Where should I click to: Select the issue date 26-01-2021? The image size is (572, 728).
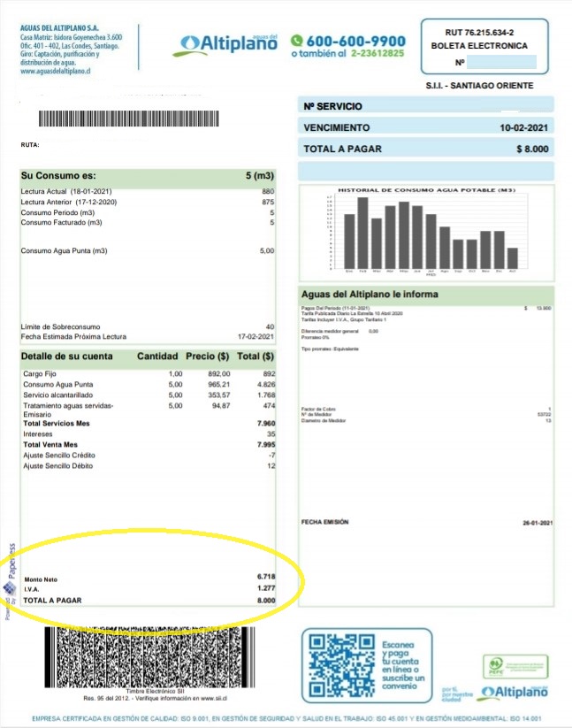click(x=538, y=523)
